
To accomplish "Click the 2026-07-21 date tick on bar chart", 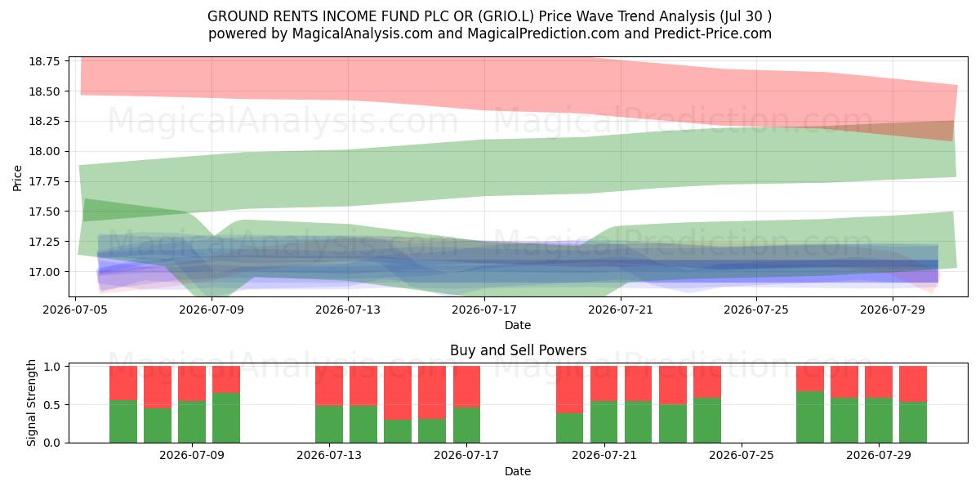I will click(604, 456).
